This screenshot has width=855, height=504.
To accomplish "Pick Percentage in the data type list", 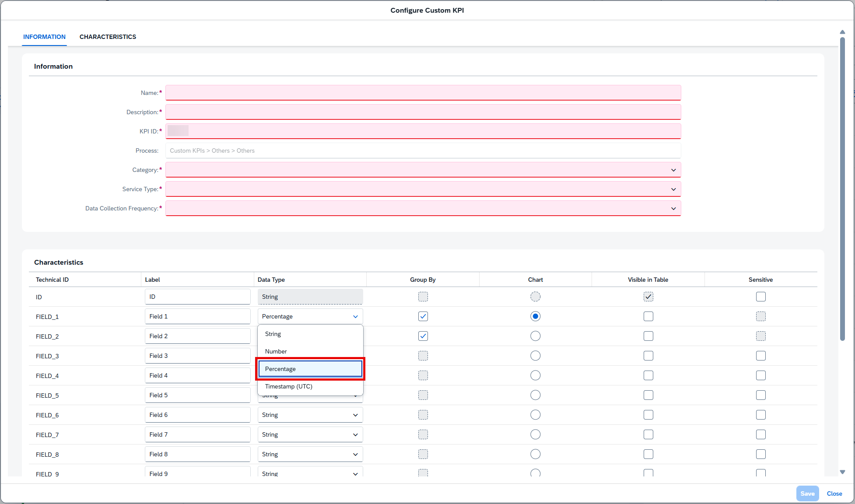I will click(x=310, y=369).
